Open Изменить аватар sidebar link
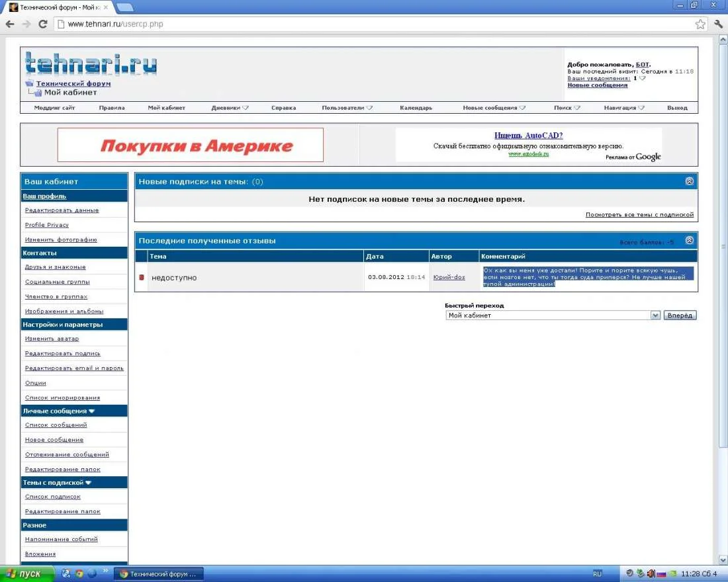Image resolution: width=728 pixels, height=582 pixels. tap(52, 339)
